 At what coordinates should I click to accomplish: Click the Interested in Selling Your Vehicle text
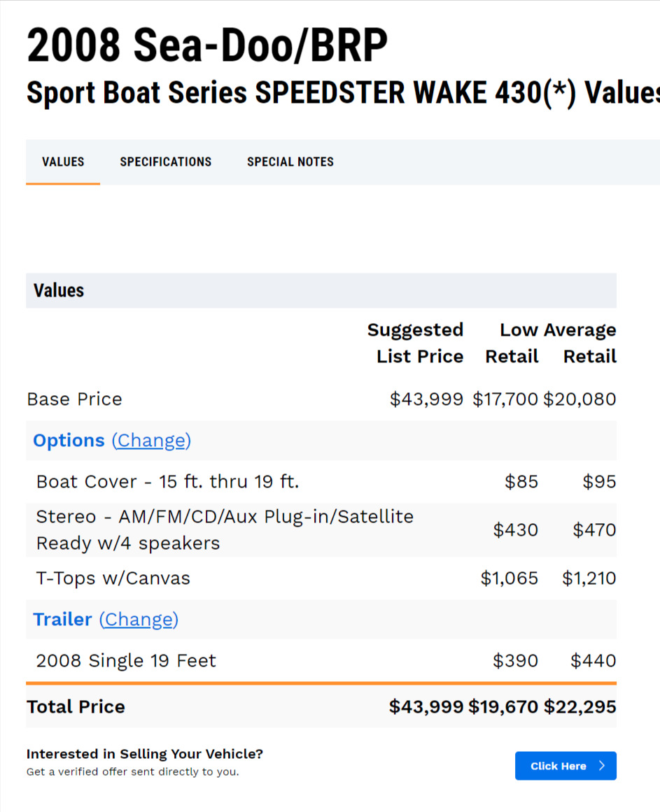pos(144,754)
